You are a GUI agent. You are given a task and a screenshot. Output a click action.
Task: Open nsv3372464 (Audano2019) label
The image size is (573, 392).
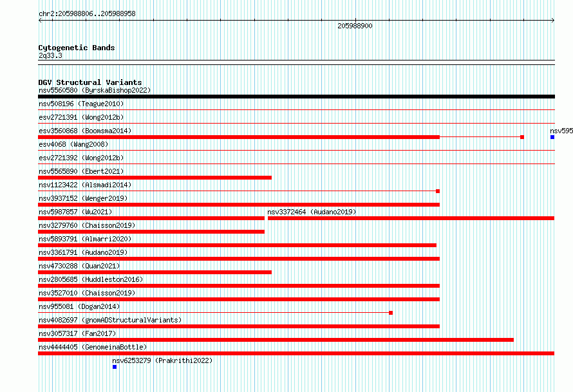pos(312,212)
